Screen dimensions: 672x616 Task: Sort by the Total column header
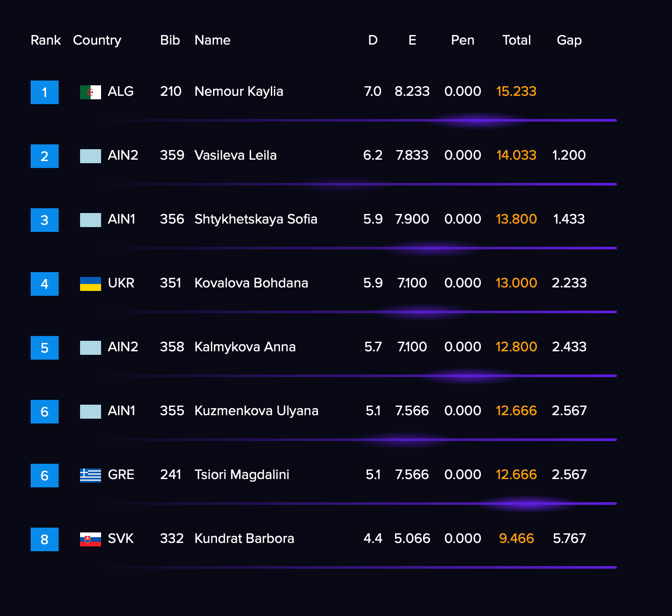(x=516, y=40)
